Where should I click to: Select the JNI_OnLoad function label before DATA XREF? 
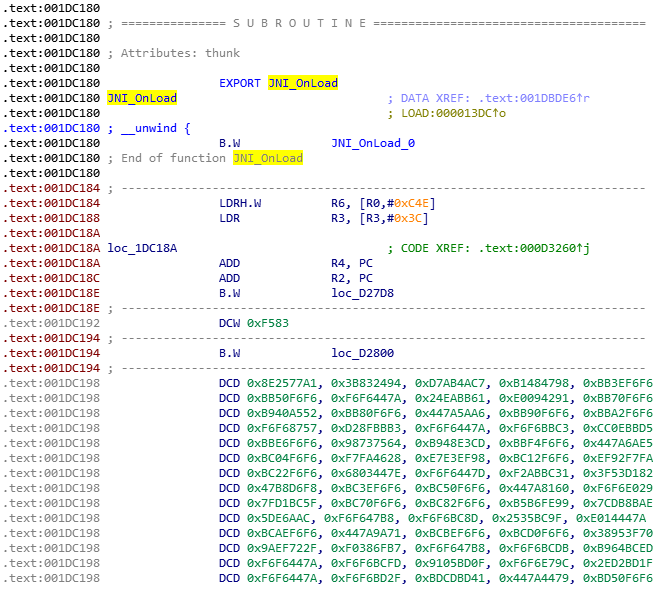142,98
